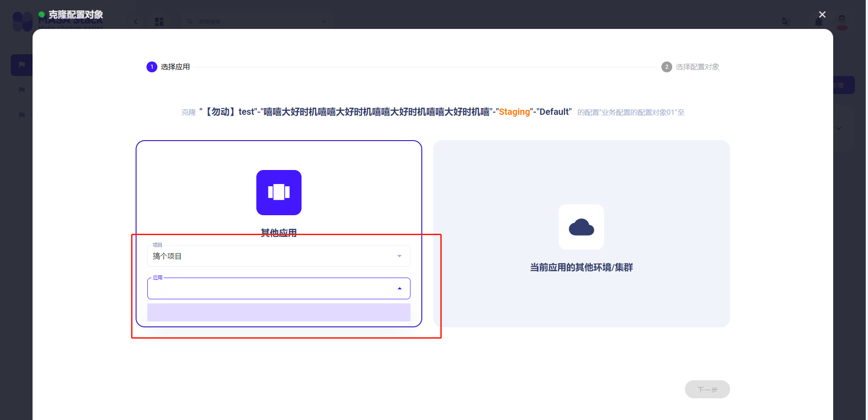Click the first flag icon in the sidebar

[x=21, y=65]
